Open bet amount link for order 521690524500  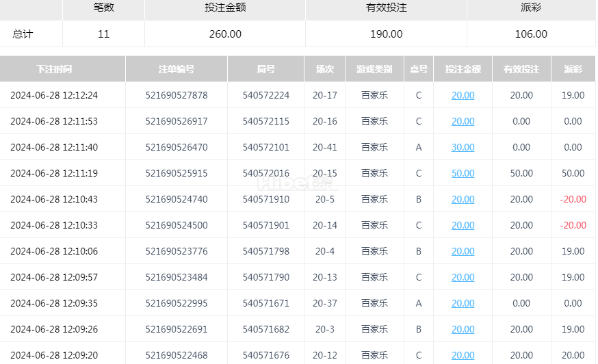coord(463,225)
